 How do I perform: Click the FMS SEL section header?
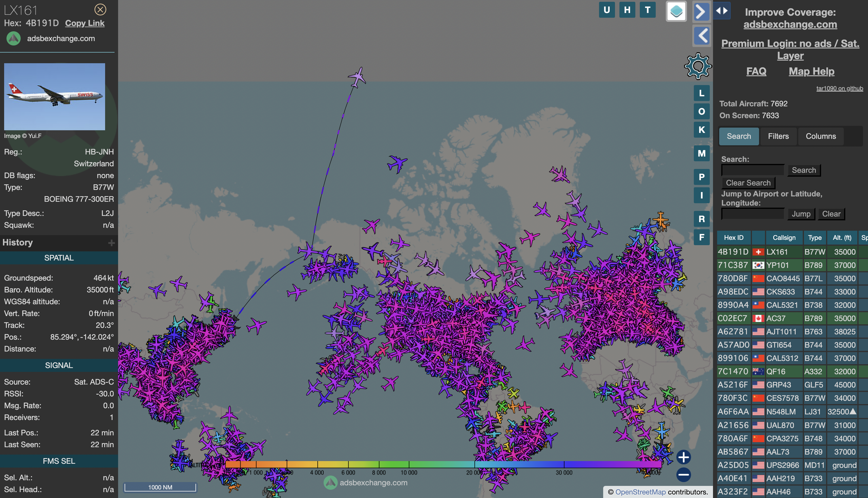[x=59, y=461]
